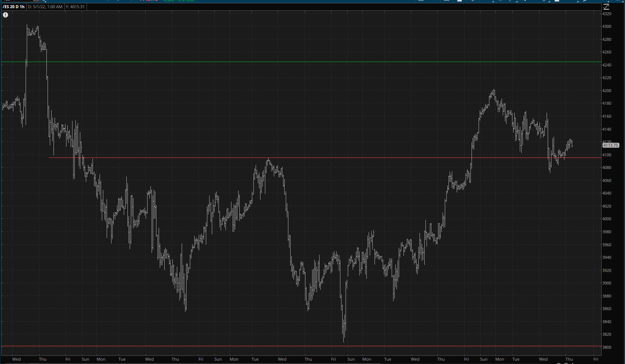Click 4200 on the price axis
The image size is (625, 364).
(x=606, y=91)
